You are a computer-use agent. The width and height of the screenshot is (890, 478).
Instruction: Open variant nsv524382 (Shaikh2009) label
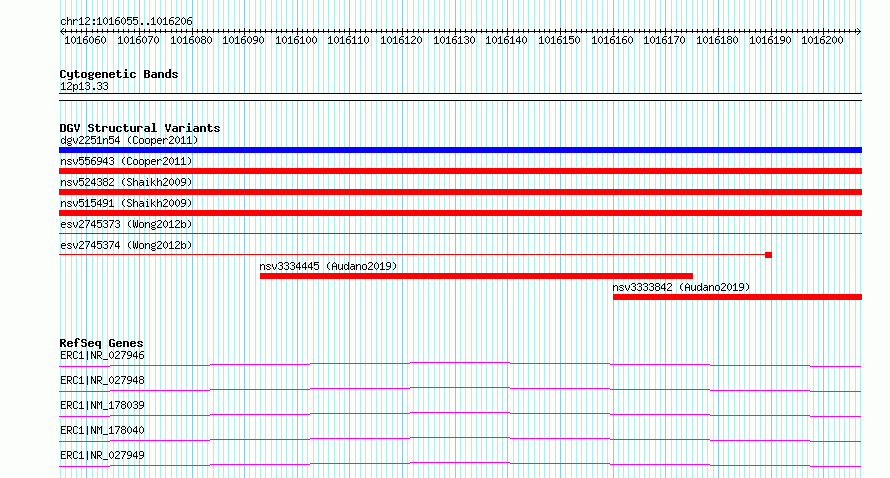coord(126,182)
